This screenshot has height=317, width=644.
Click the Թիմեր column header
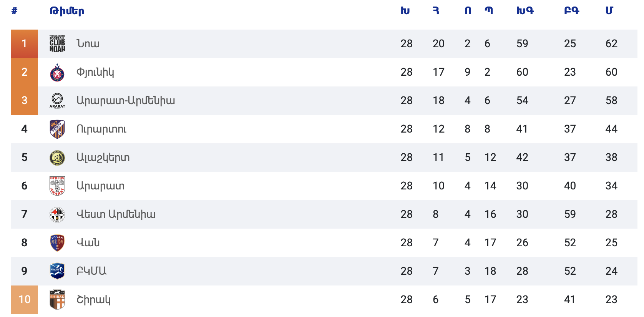click(67, 11)
